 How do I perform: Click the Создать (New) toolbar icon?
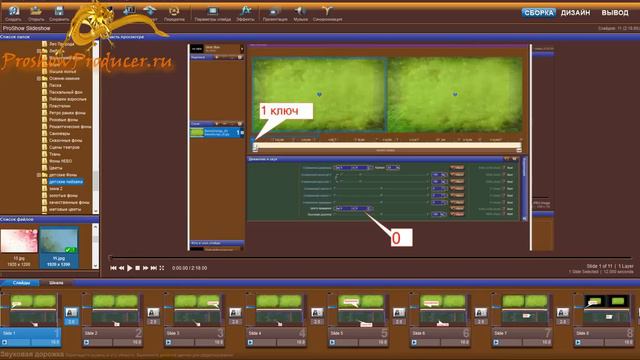(x=13, y=12)
